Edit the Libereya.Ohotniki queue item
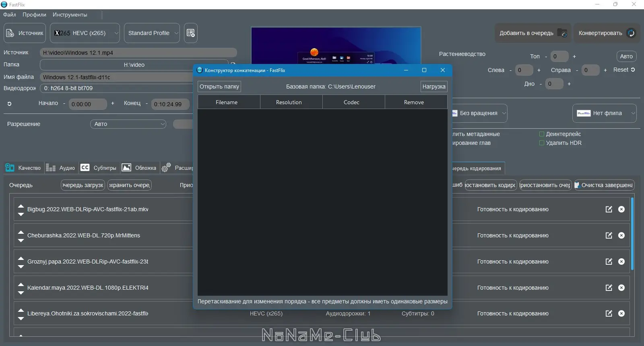Image resolution: width=644 pixels, height=346 pixels. pos(609,313)
